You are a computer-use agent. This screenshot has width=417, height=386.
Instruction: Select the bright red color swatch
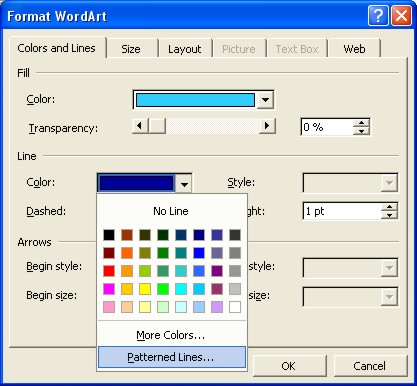point(109,271)
